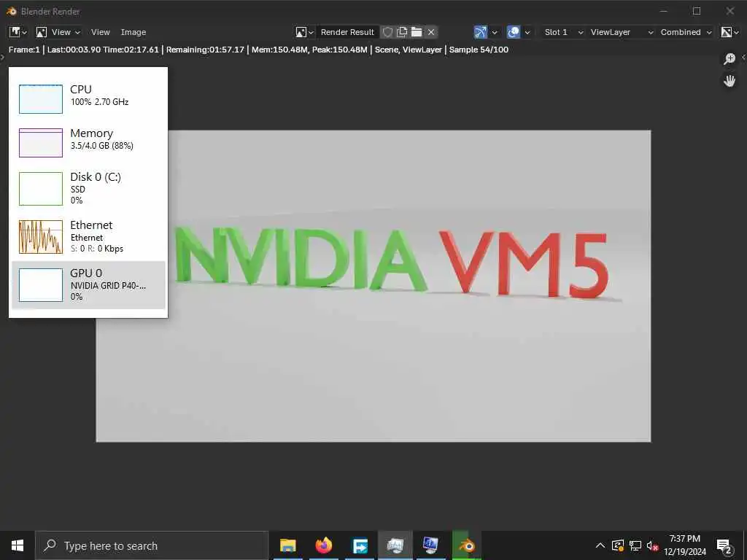This screenshot has height=560, width=747.
Task: Open the blue monitor app on taskbar
Action: click(430, 545)
